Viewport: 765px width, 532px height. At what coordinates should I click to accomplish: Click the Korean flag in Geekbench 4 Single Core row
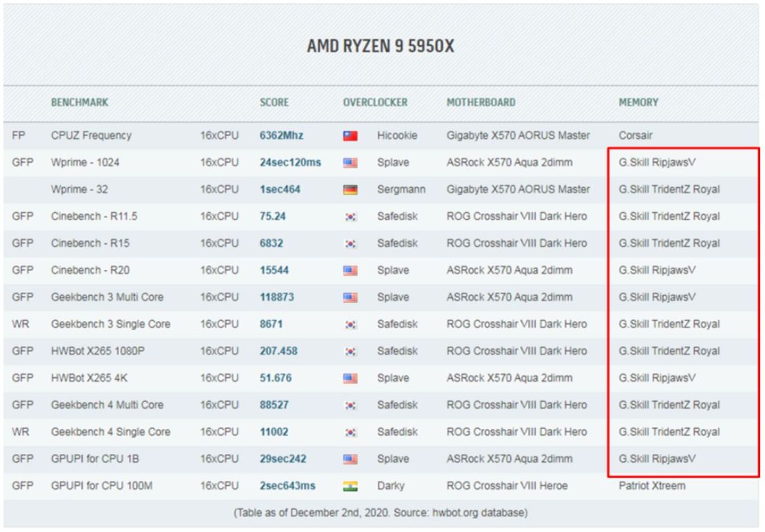coord(350,432)
